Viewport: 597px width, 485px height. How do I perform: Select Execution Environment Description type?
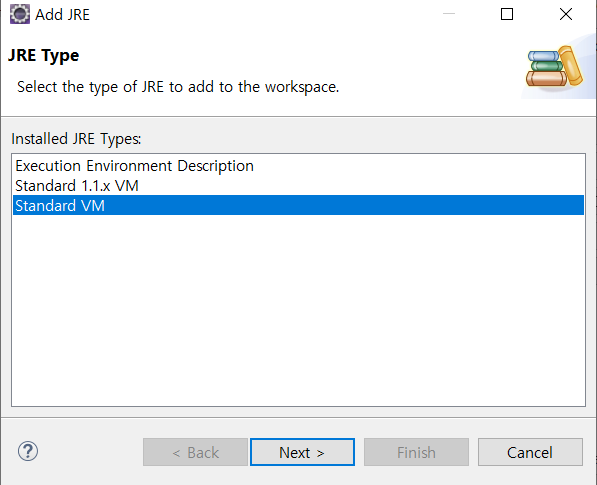298,166
